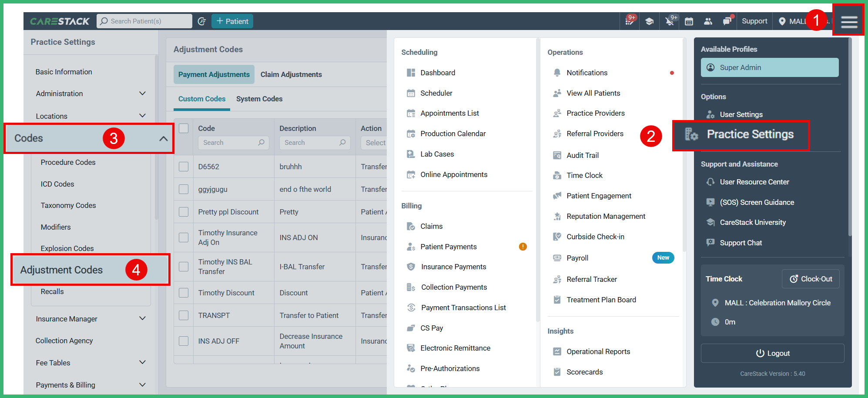Screen dimensions: 868x398
Task: Click the muted notifications bell icon
Action: (669, 20)
